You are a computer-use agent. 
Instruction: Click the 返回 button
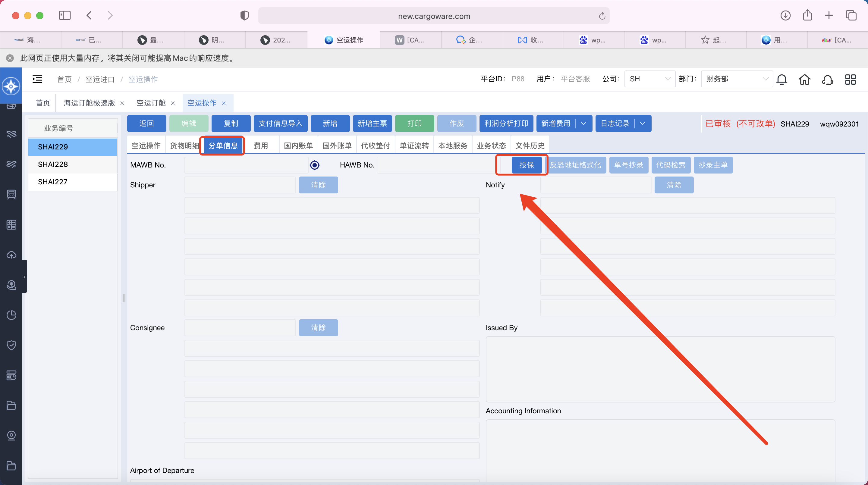(146, 124)
